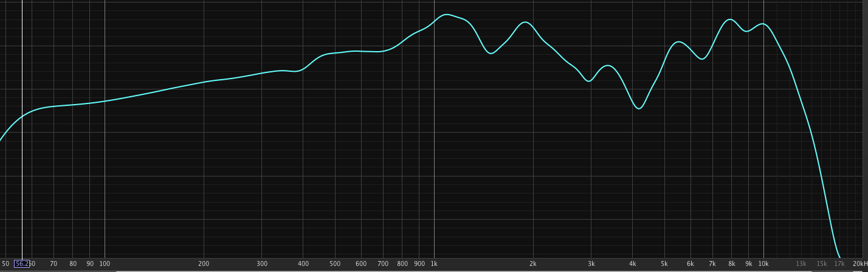Click the 900 Hz axis label
The height and width of the screenshot is (272, 868).
click(419, 263)
